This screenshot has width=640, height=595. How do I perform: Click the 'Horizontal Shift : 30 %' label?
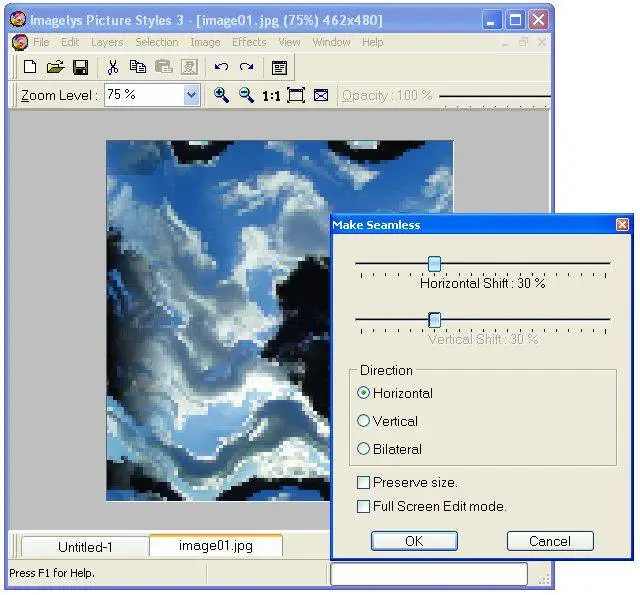482,283
